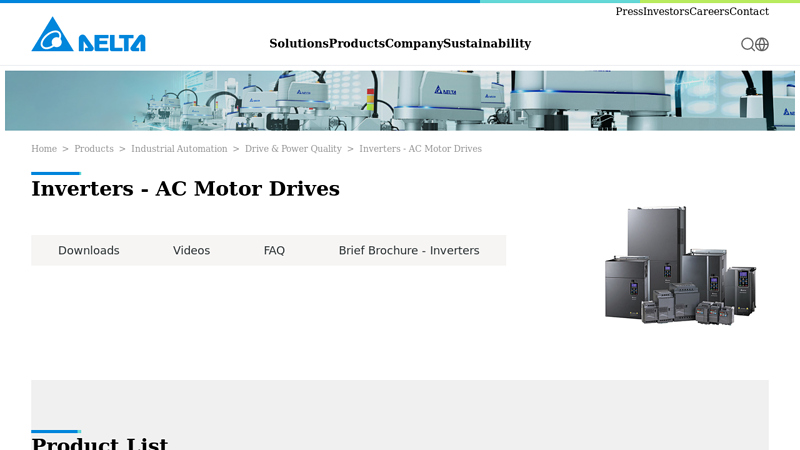This screenshot has width=800, height=450.
Task: Click the Products breadcrumb
Action: [x=94, y=148]
